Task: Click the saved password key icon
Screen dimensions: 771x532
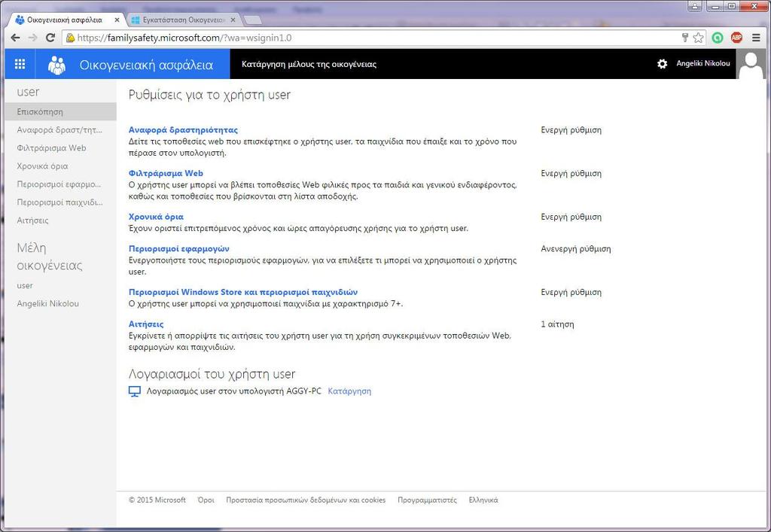Action: [x=684, y=38]
